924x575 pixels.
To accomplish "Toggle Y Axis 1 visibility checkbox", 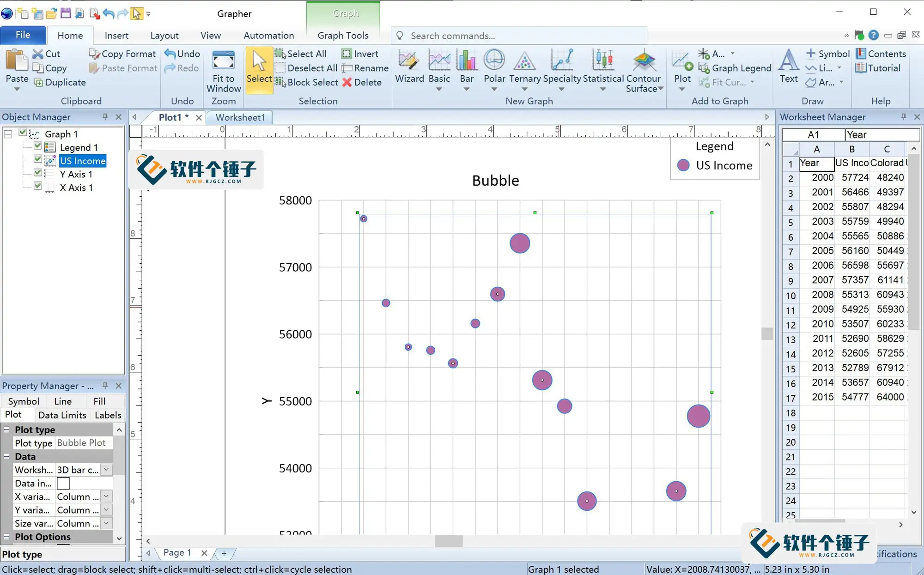I will click(38, 173).
